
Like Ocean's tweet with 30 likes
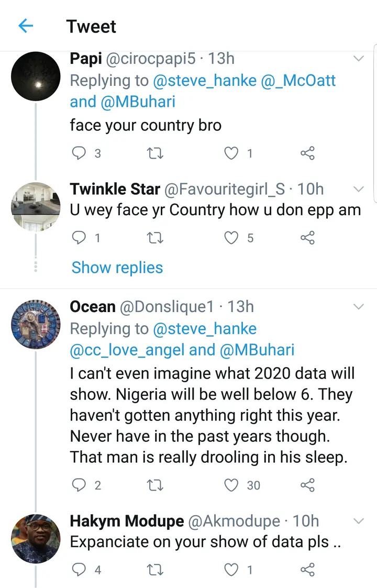tap(231, 485)
